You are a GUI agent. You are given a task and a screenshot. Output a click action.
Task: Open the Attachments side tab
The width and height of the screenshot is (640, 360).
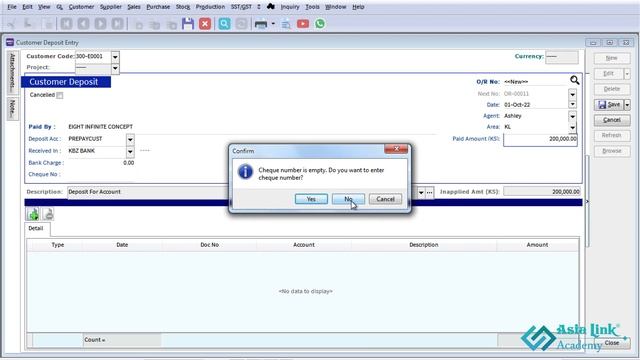click(x=13, y=72)
